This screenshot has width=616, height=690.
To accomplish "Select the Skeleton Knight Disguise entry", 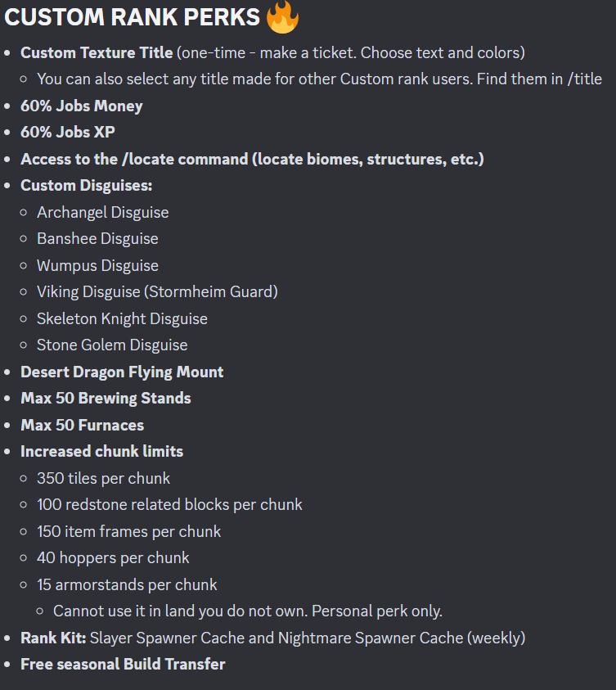I will [x=122, y=318].
